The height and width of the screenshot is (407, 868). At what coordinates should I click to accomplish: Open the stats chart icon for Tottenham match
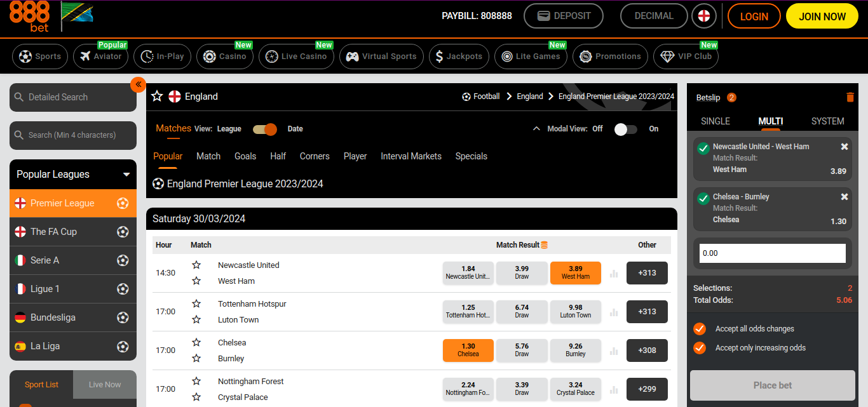pos(614,312)
